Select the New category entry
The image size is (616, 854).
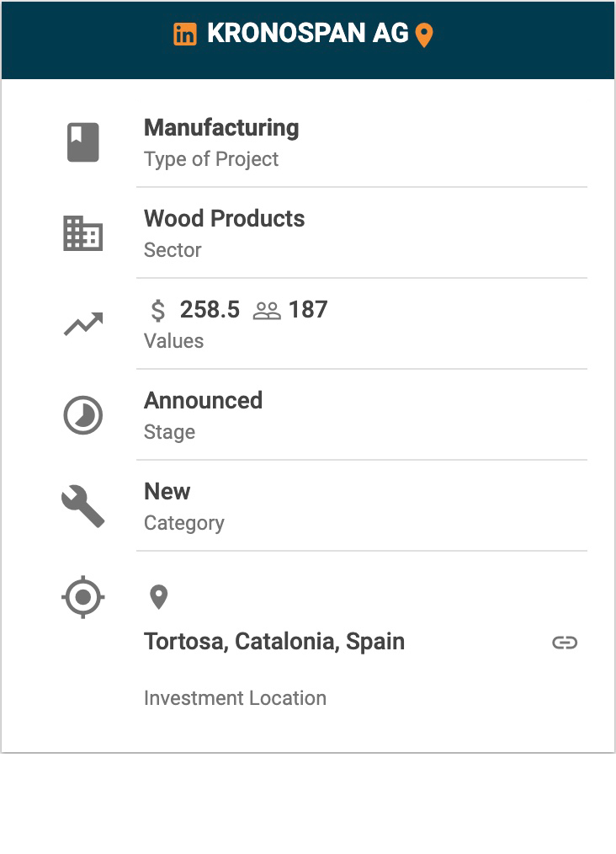tap(167, 492)
